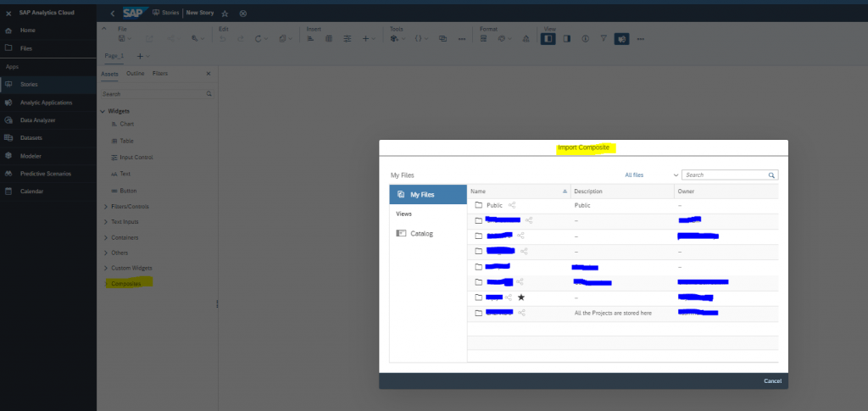Open the Public folder row

[623, 205]
